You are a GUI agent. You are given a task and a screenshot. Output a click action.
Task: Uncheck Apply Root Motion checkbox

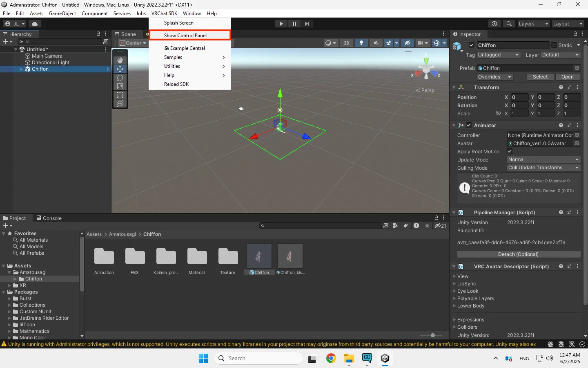(x=510, y=151)
